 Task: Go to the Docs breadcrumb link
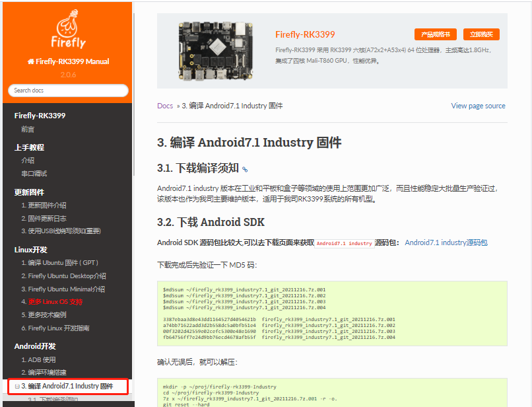pos(165,106)
